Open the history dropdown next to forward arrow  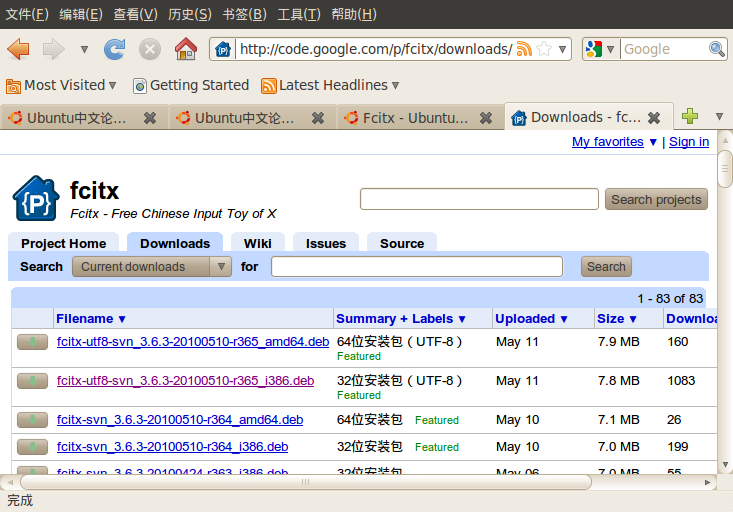tap(84, 49)
